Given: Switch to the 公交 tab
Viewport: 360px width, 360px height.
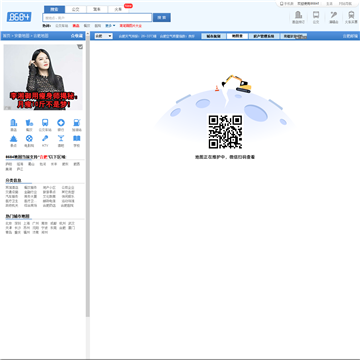Looking at the screenshot, I should point(76,9).
